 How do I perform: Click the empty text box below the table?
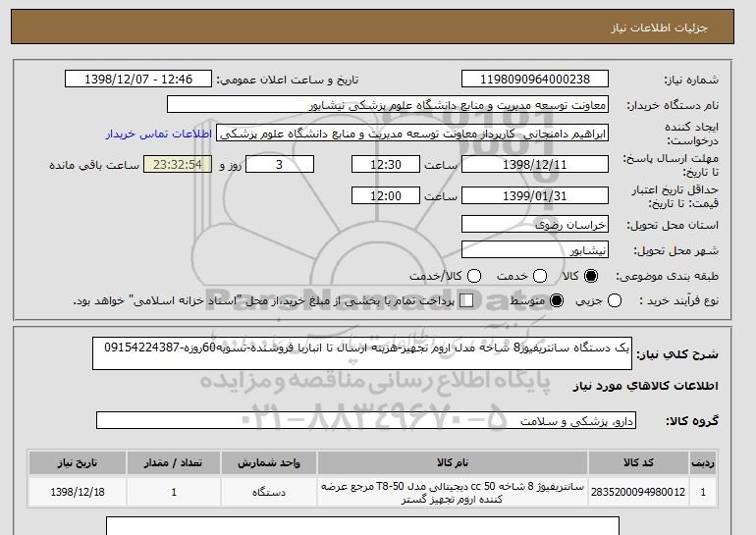(362, 526)
